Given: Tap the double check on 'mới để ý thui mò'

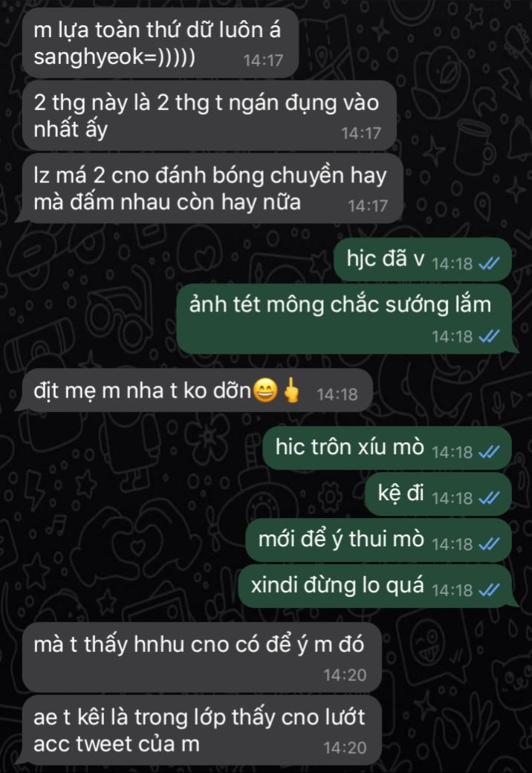Looking at the screenshot, I should (x=489, y=544).
